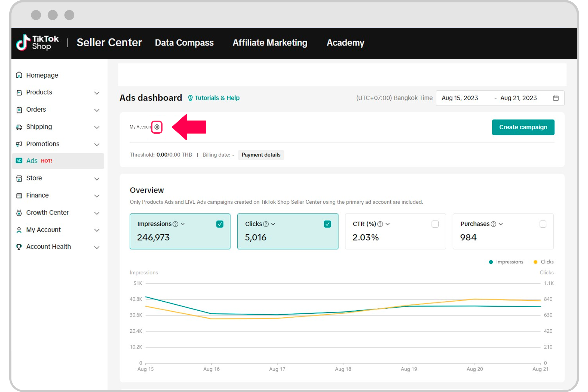This screenshot has height=392, width=588.
Task: Click the 984 purchases value
Action: coord(468,237)
